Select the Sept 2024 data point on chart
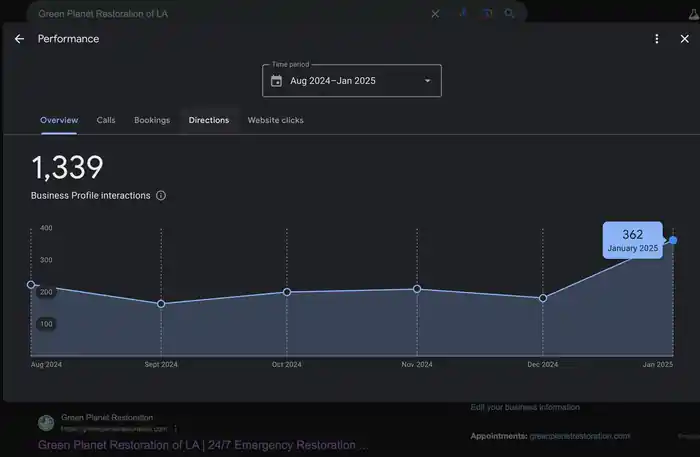This screenshot has width=700, height=457. 161,304
